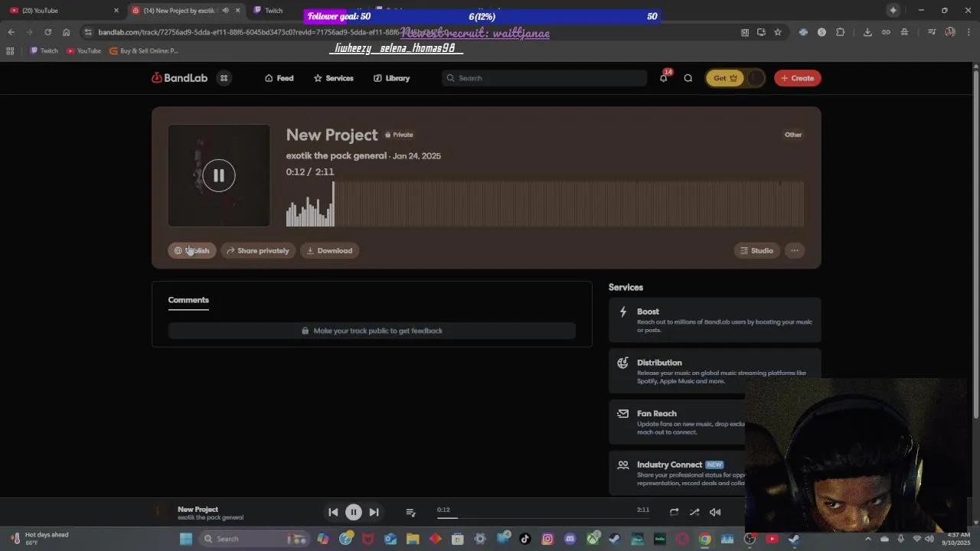Seek within the track waveform
The image size is (980, 551).
pos(545,204)
